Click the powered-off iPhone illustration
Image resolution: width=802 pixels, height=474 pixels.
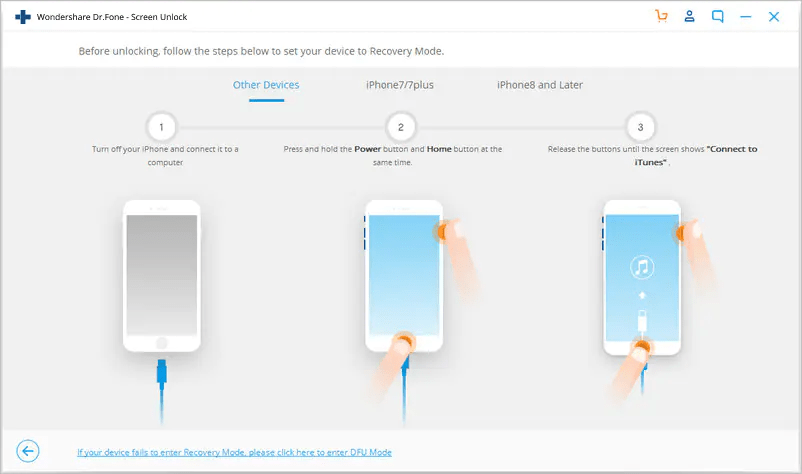(161, 275)
